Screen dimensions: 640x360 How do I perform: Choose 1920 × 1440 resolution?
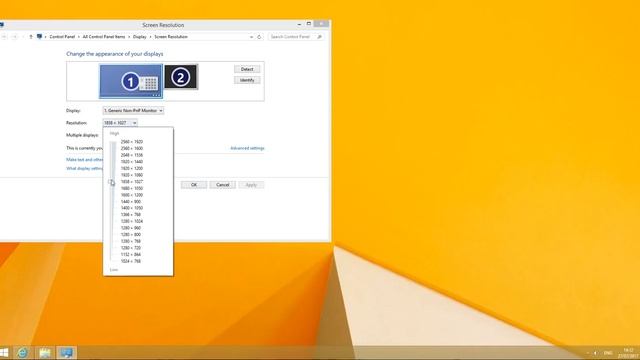[x=131, y=162]
